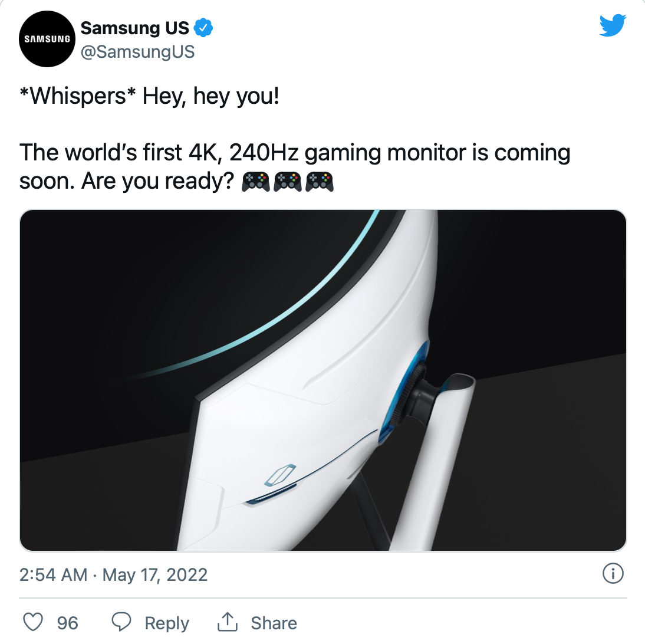Viewport: 645px width, 644px height.
Task: Click the Share label
Action: coord(274,623)
